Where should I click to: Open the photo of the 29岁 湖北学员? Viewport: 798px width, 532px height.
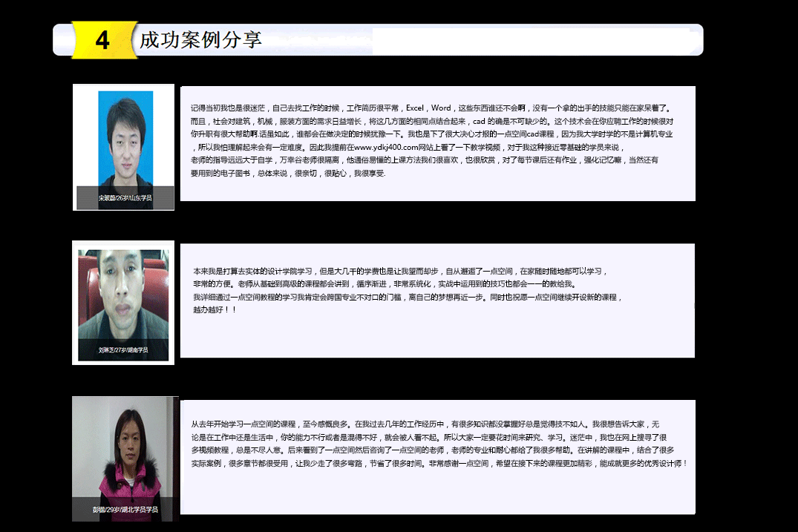[x=125, y=459]
